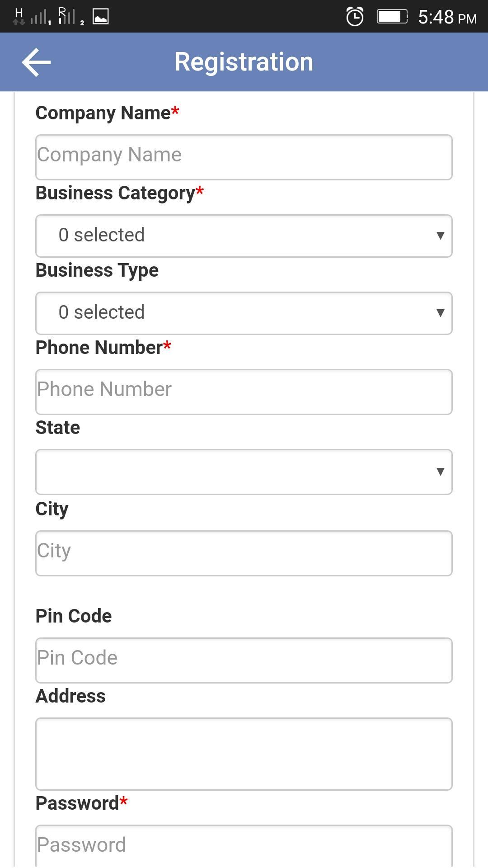The width and height of the screenshot is (488, 868).
Task: Focus the Password input field
Action: click(x=244, y=844)
